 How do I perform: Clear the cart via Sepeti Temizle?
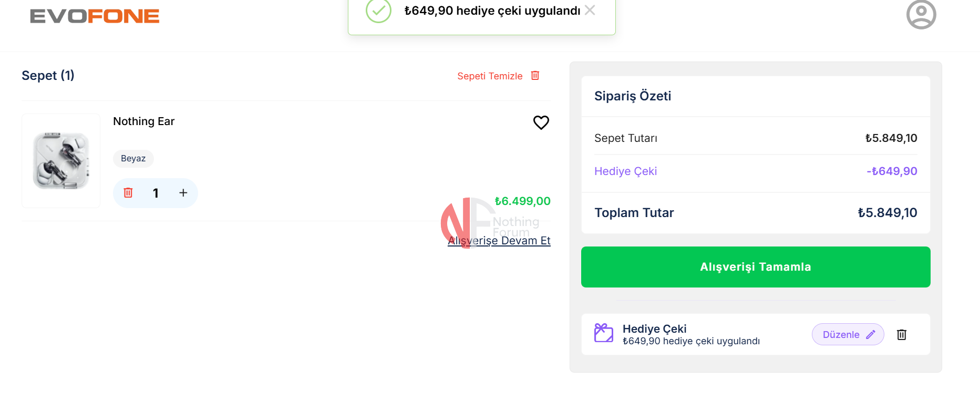coord(490,76)
